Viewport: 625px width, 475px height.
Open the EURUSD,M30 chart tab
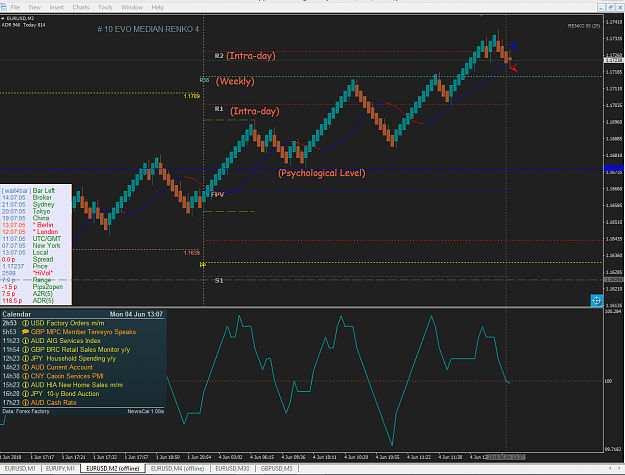(x=232, y=468)
